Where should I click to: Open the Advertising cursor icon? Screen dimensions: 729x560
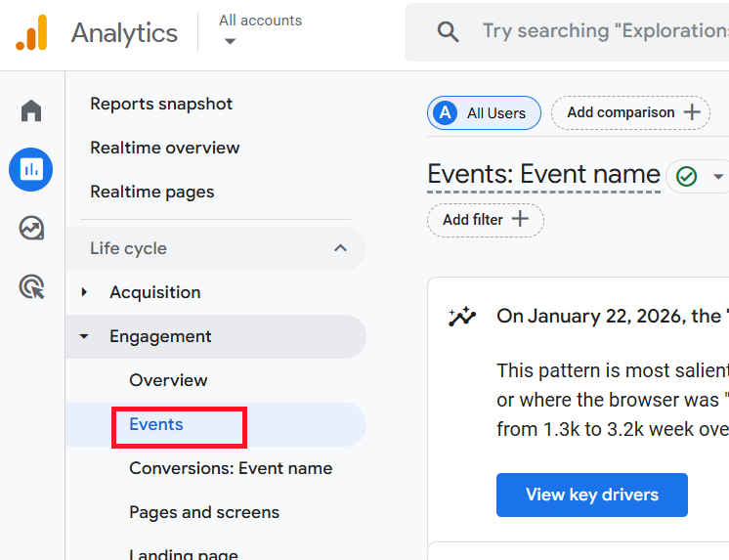point(31,287)
